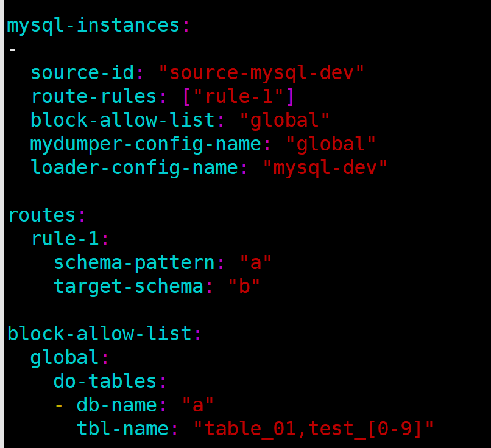The image size is (491, 448).
Task: Click the indented block-allow-list key under source-id
Action: (122, 120)
